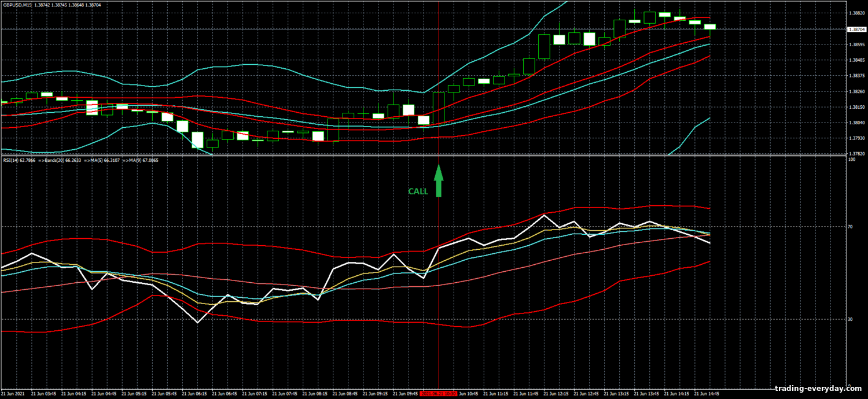
Task: Select the 1.38260 price axis label
Action: click(856, 91)
